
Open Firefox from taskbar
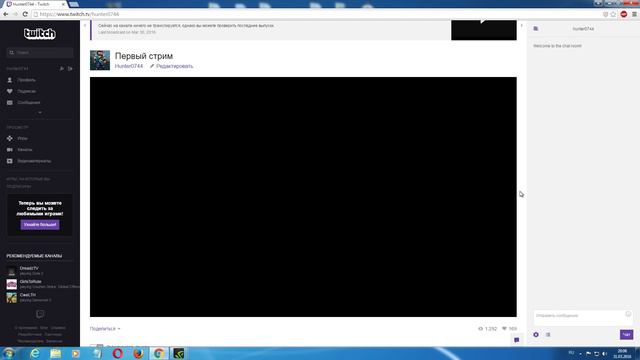pos(138,353)
